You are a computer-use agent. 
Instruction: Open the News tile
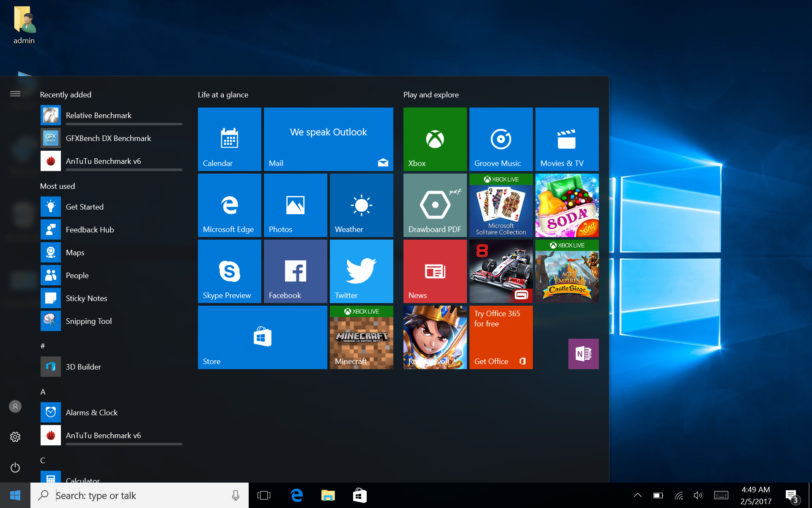click(435, 271)
